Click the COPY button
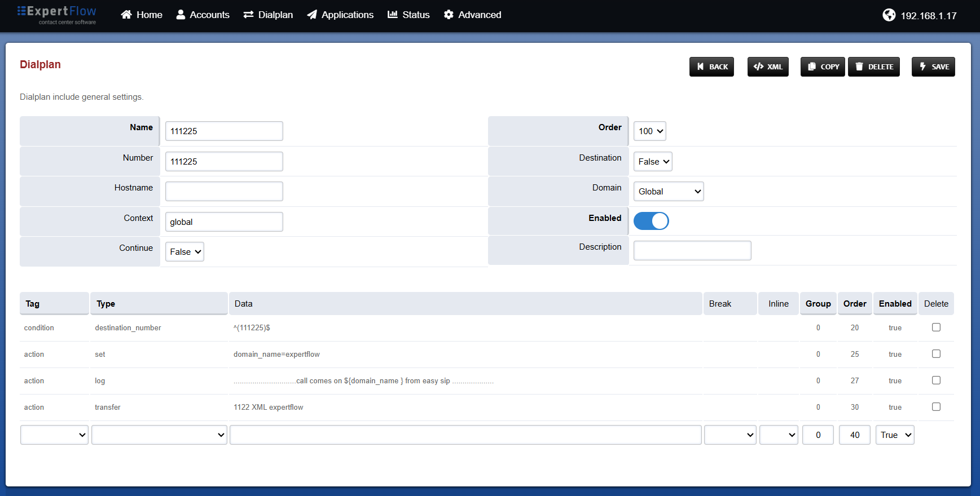This screenshot has height=496, width=980. click(x=823, y=67)
